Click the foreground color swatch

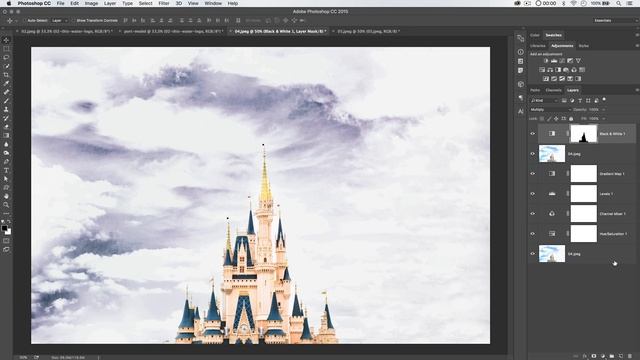(4, 228)
